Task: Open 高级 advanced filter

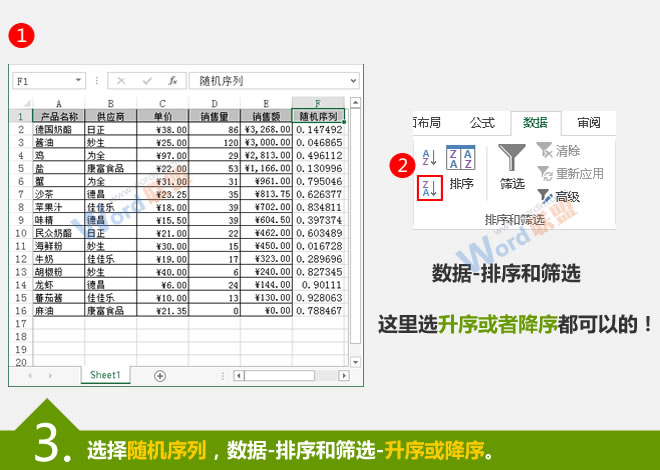Action: 559,196
